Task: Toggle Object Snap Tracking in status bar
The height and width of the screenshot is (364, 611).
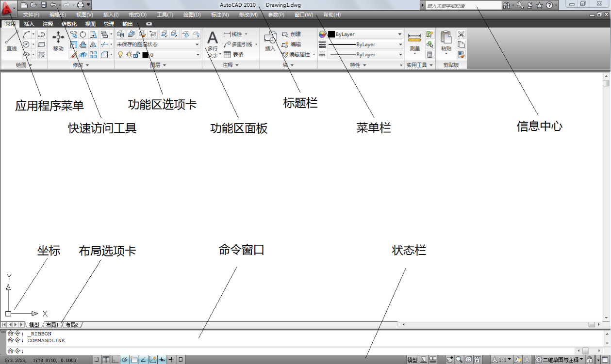Action: (x=143, y=360)
